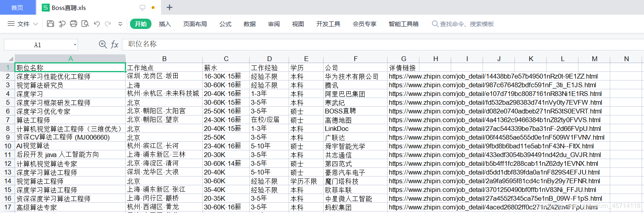Select column D header

coord(270,59)
